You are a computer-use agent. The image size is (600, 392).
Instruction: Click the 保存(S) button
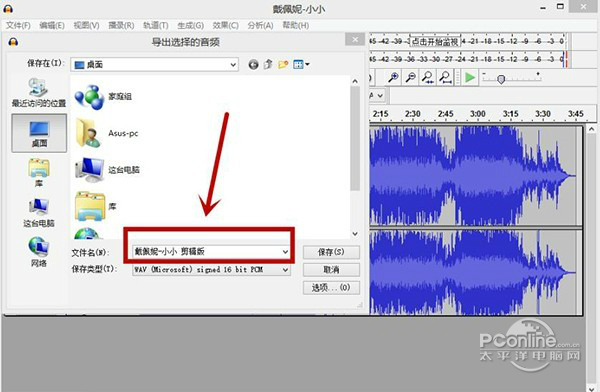pos(331,252)
